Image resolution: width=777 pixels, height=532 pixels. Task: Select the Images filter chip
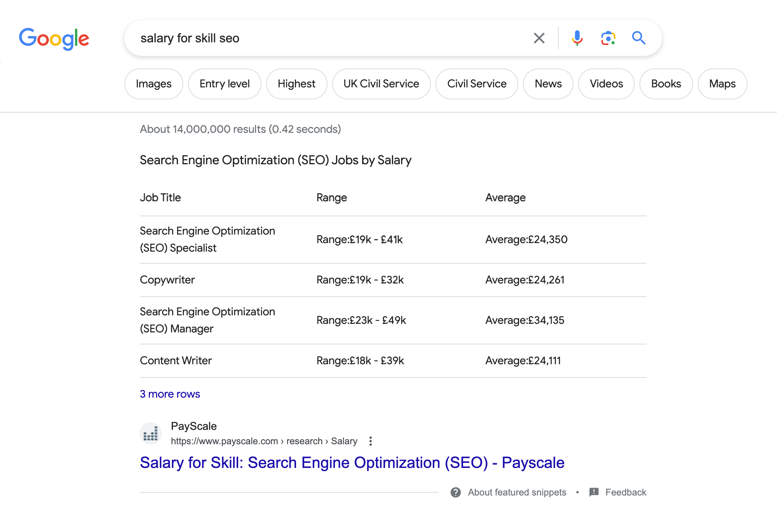153,84
